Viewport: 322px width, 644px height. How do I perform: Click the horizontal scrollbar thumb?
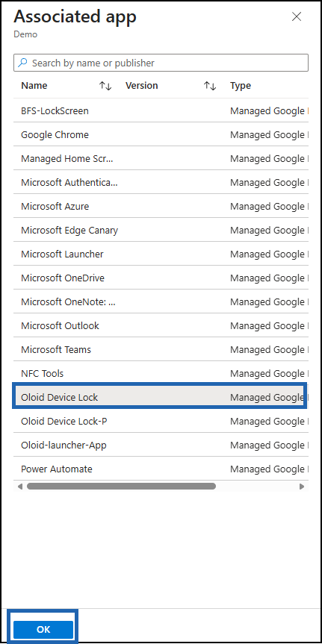tap(121, 487)
